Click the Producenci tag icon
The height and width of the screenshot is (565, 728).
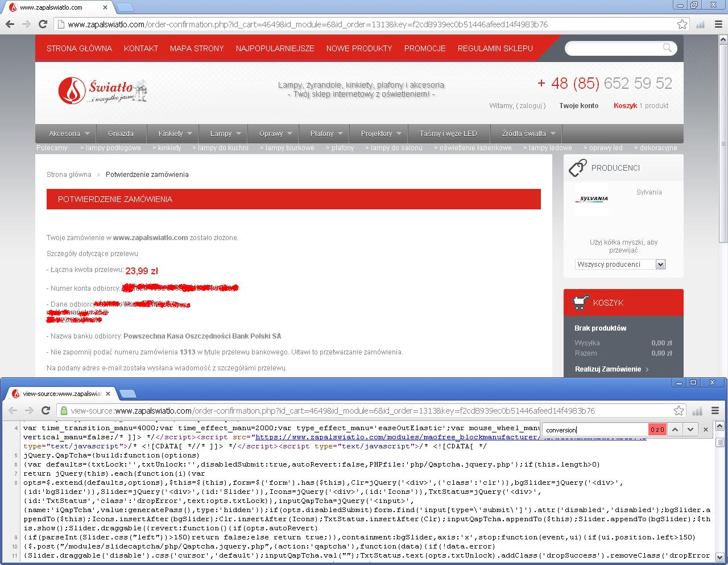pos(577,167)
